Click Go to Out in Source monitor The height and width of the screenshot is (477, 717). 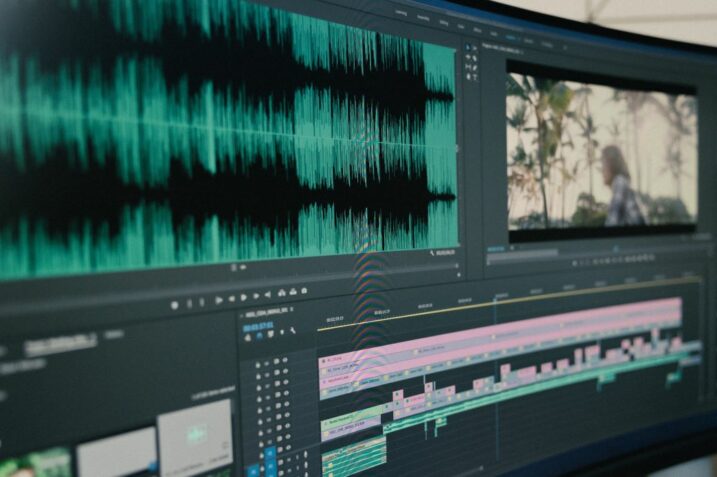click(268, 295)
